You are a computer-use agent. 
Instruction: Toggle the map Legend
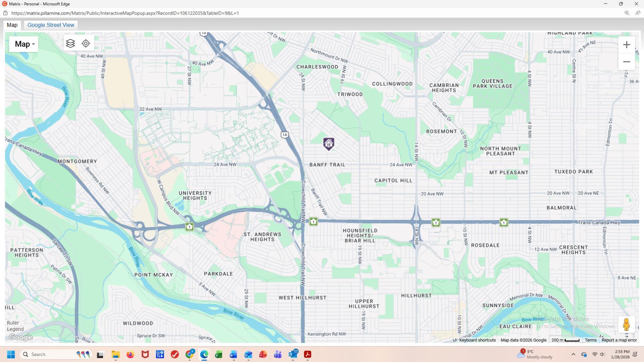tap(15, 329)
